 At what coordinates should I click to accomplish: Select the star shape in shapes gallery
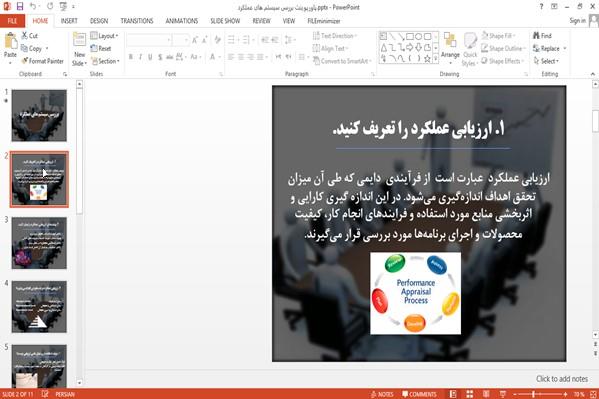(x=427, y=58)
